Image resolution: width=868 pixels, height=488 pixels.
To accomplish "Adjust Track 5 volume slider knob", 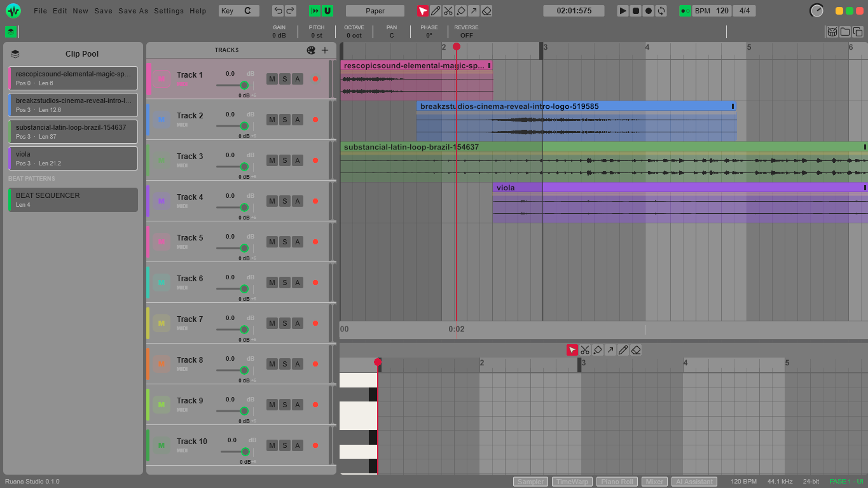I will click(x=244, y=248).
